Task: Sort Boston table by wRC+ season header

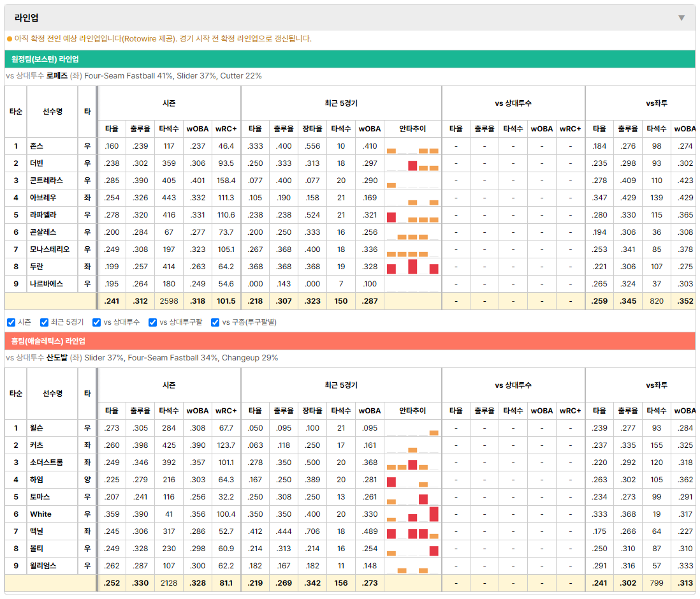Action: [226, 129]
